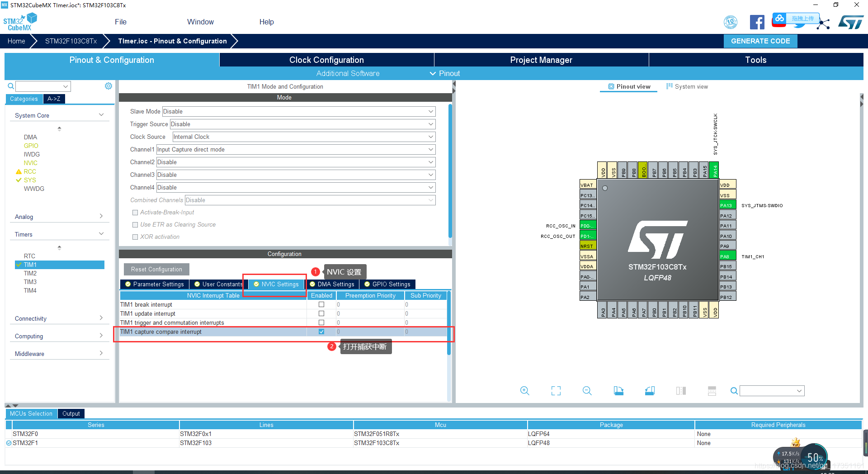Go to Home breadcrumb
Screen dimensions: 868x474
(16, 41)
